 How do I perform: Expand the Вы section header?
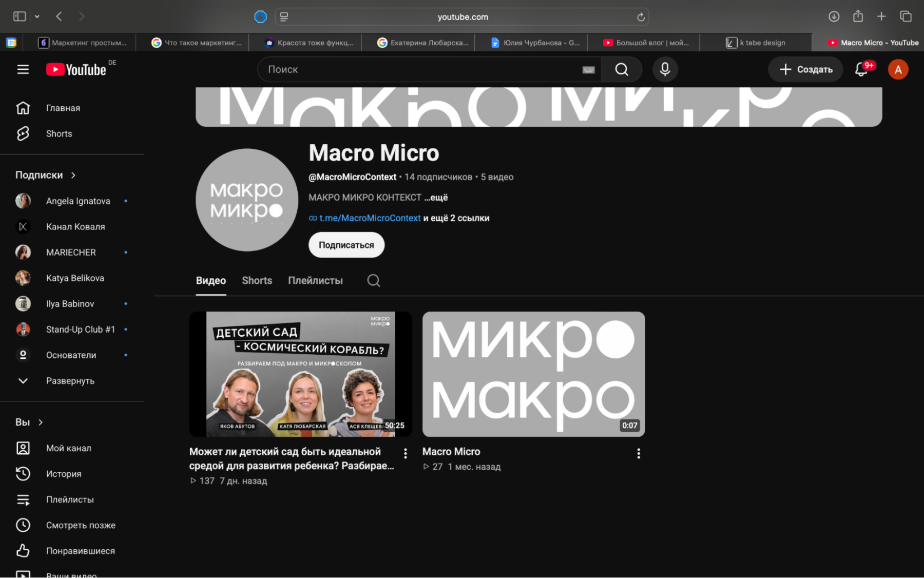click(x=29, y=422)
